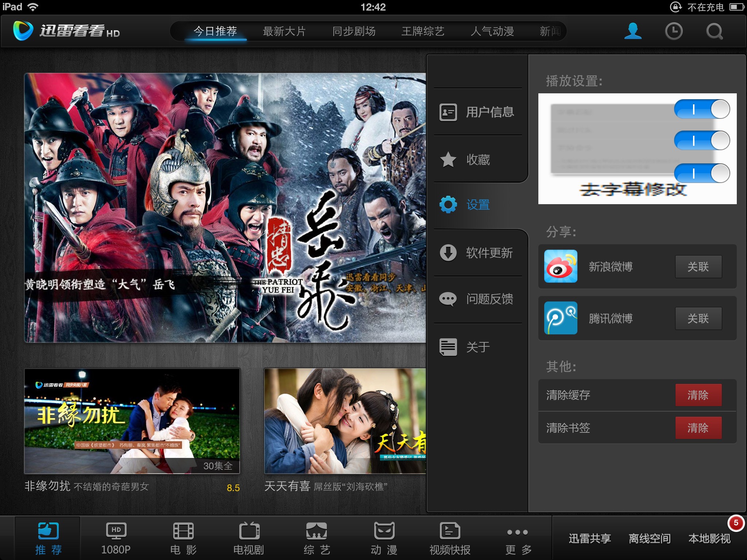Open the 电视剧 TV icon
The width and height of the screenshot is (747, 560).
[x=249, y=531]
